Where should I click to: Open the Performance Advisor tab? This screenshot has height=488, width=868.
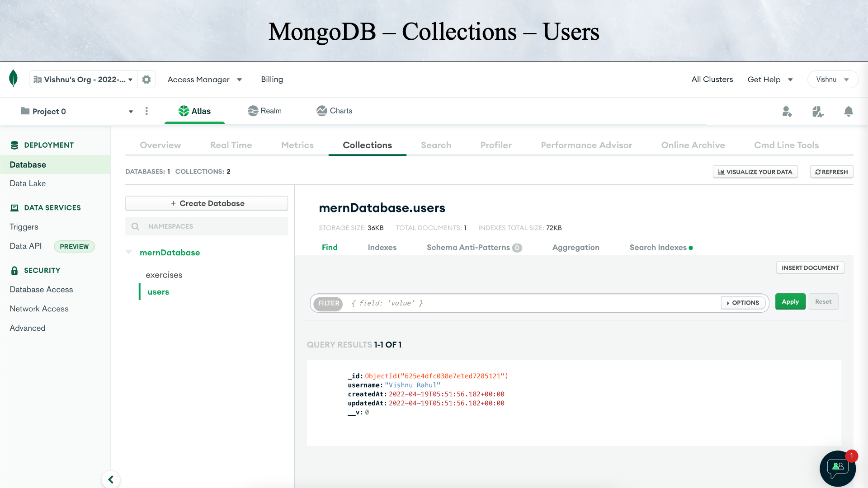coord(586,145)
